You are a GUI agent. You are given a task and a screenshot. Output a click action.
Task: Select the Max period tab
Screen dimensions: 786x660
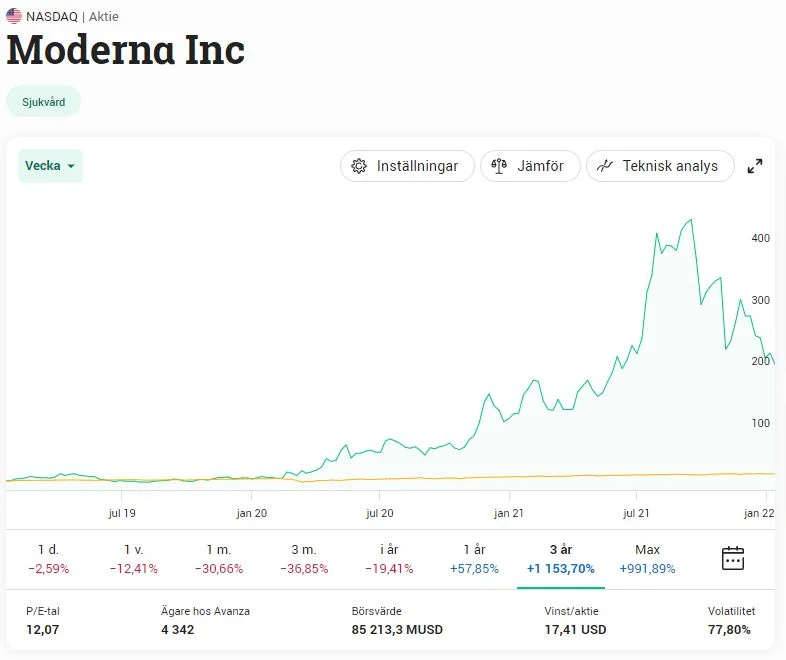click(x=647, y=559)
